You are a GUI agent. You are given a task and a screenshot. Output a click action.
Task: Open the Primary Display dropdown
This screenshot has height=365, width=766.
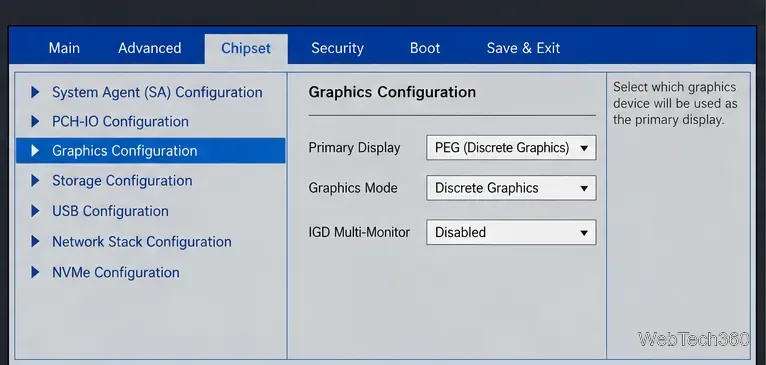(x=511, y=148)
